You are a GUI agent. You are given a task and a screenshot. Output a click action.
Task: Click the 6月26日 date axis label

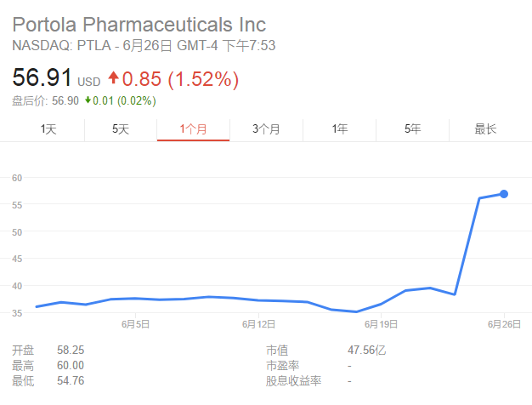[x=503, y=324]
